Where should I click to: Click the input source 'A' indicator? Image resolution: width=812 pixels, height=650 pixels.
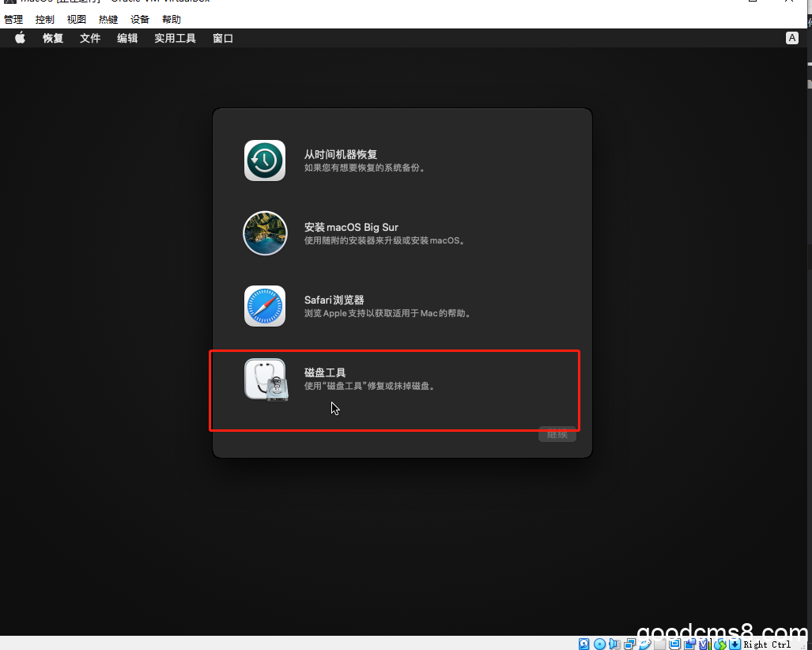[791, 38]
